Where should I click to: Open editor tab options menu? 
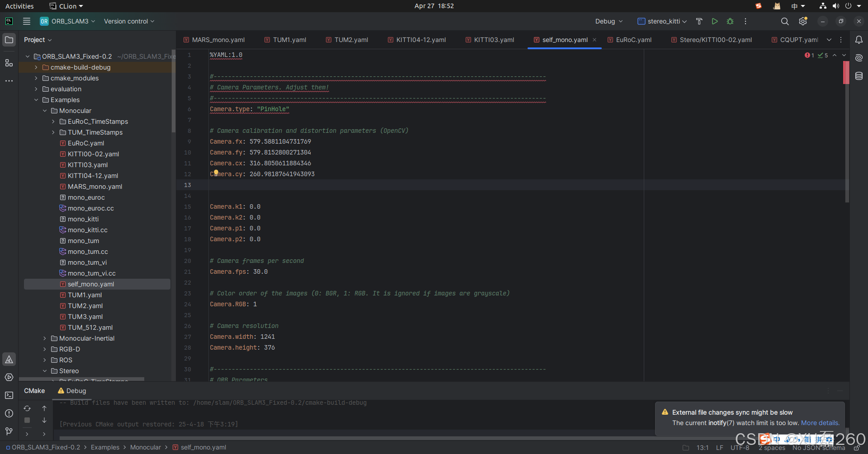[x=841, y=40]
